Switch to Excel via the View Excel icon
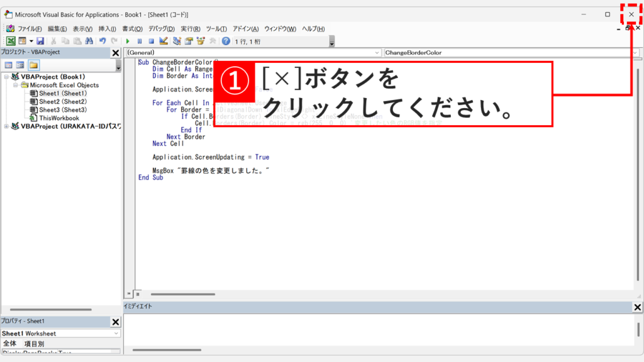Viewport: 644px width, 362px height. (x=9, y=41)
